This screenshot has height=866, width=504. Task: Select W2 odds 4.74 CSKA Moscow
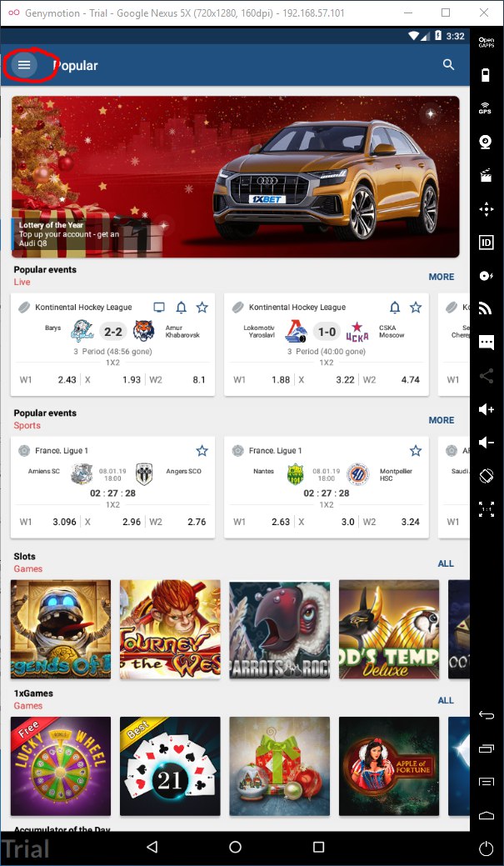(x=391, y=379)
